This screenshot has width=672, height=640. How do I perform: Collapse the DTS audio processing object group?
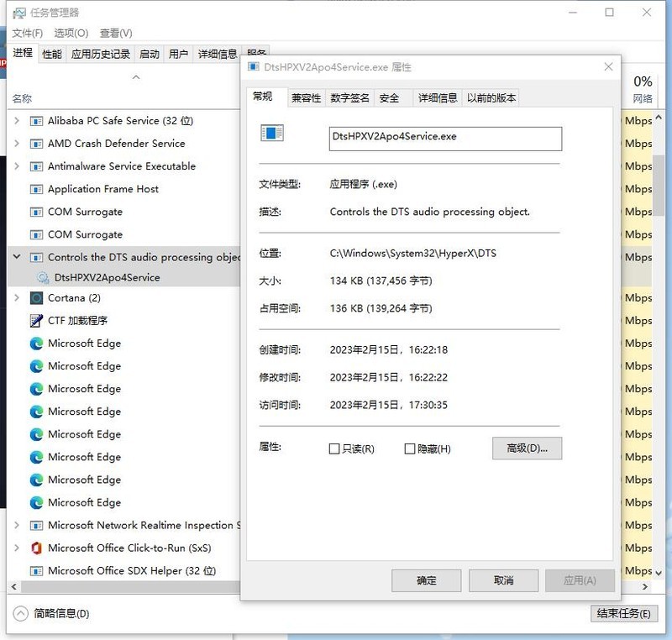[16, 257]
